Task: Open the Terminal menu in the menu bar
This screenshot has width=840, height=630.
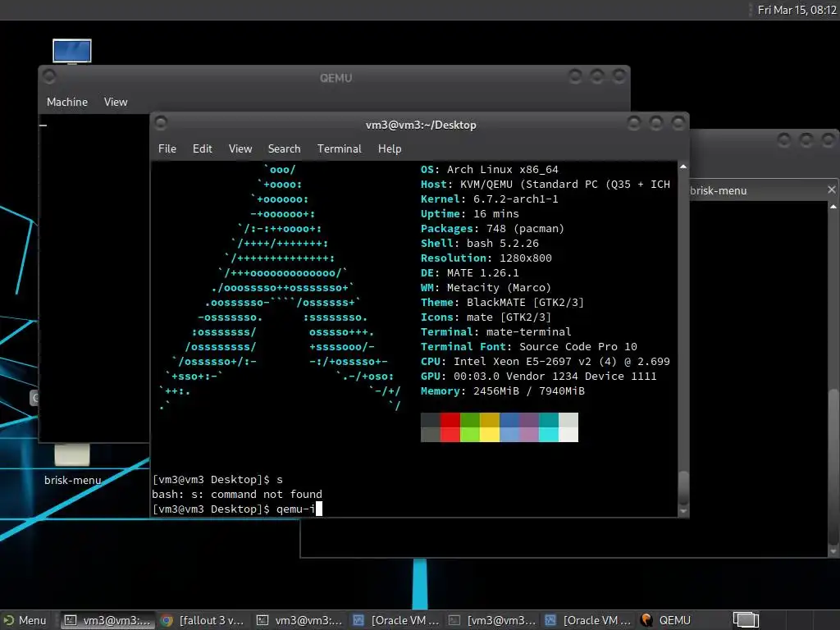Action: click(339, 148)
